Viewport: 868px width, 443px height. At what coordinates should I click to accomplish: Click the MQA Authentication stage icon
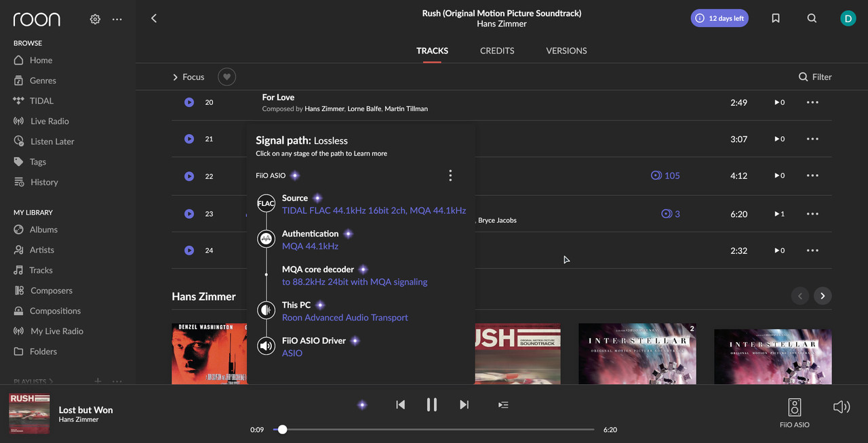[266, 238]
